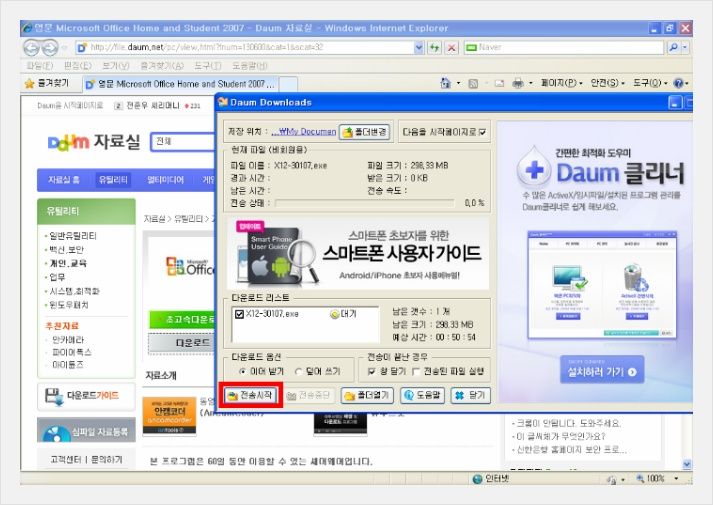The height and width of the screenshot is (505, 713).
Task: Open the 안전(S) dropdown menu
Action: click(x=608, y=83)
